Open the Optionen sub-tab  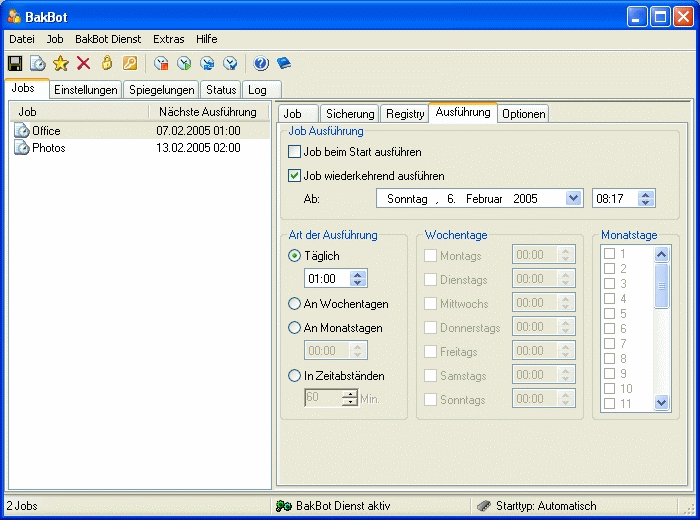[523, 114]
